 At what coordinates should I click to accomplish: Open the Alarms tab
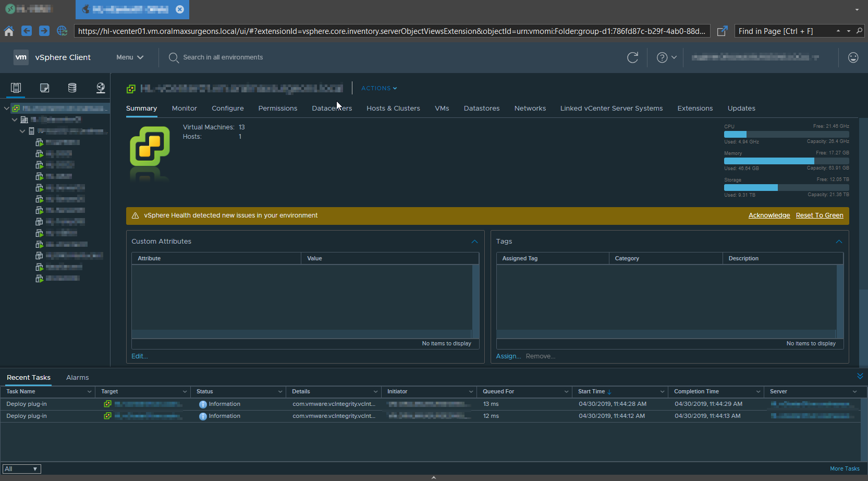click(x=77, y=377)
